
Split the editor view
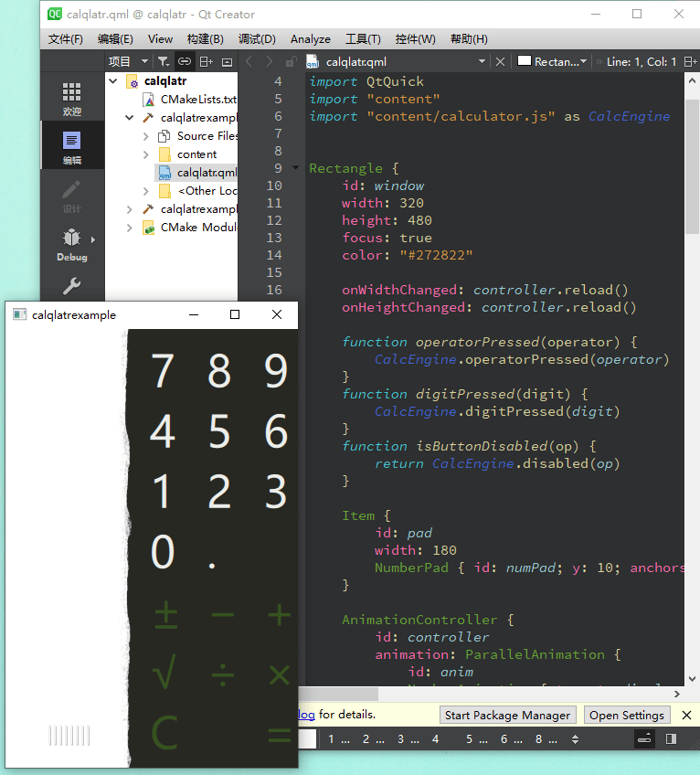[x=690, y=62]
